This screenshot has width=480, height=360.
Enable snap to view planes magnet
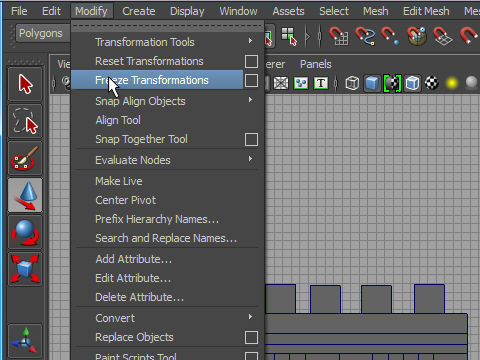[x=442, y=36]
